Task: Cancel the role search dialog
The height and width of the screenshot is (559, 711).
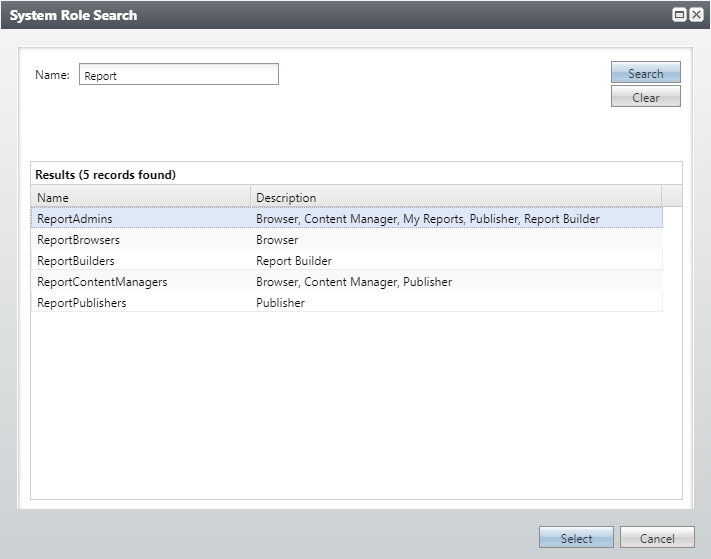Action: pyautogui.click(x=657, y=537)
